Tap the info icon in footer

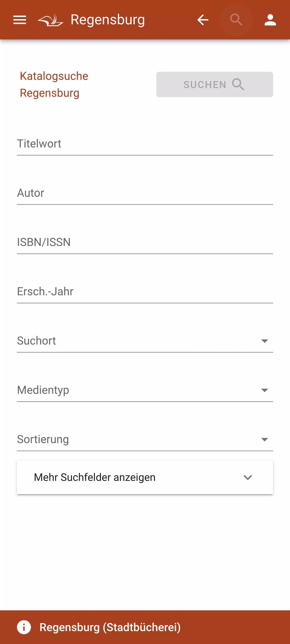tap(24, 627)
